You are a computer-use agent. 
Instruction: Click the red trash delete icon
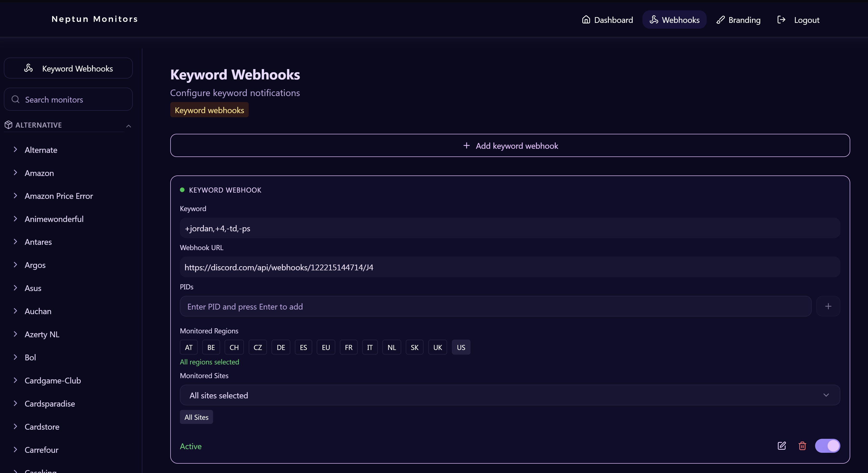point(802,446)
